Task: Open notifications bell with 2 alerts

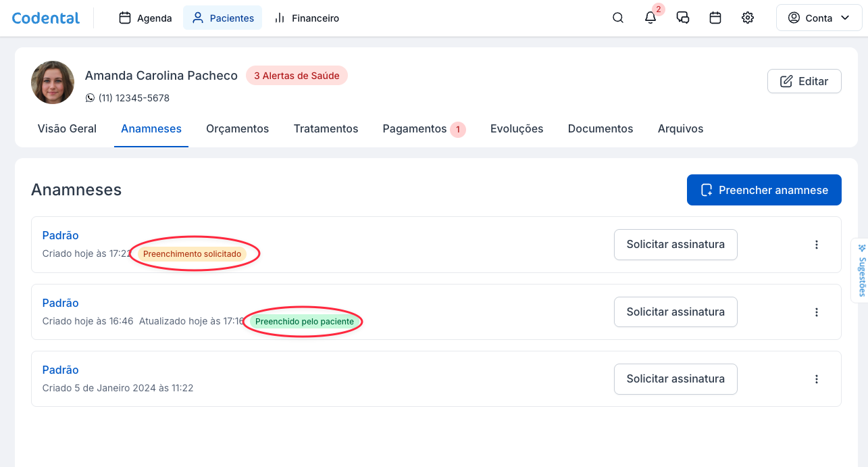Action: [x=650, y=18]
